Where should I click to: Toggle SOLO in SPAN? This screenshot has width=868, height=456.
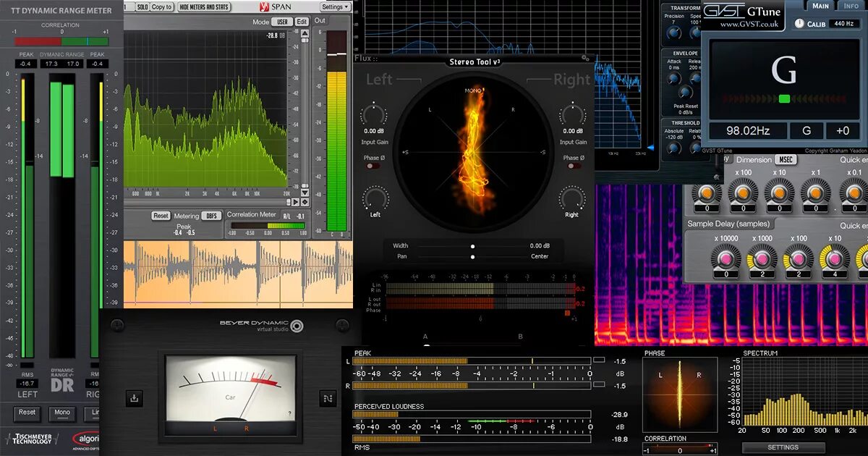click(142, 7)
